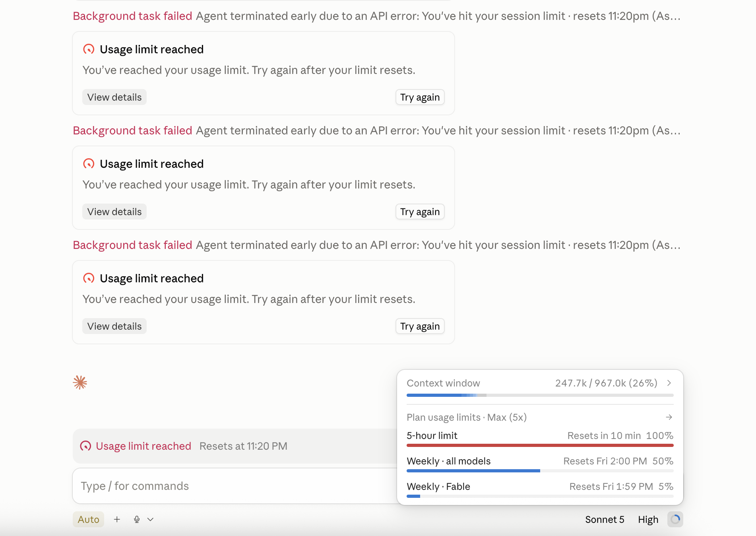Click 'Resets Fri 1:59 PM 5%' text
This screenshot has width=756, height=536.
click(621, 486)
